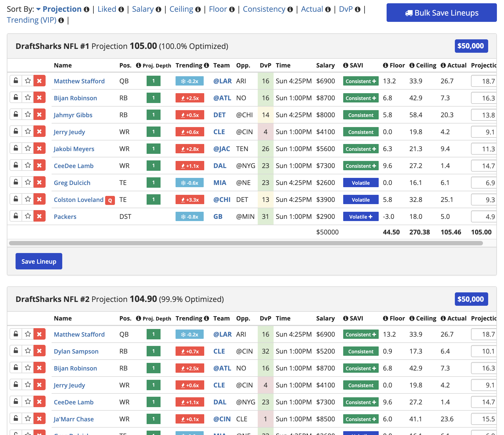This screenshot has width=504, height=435.
Task: Click Proj. Depth info icon in lineup #1
Action: coord(138,65)
